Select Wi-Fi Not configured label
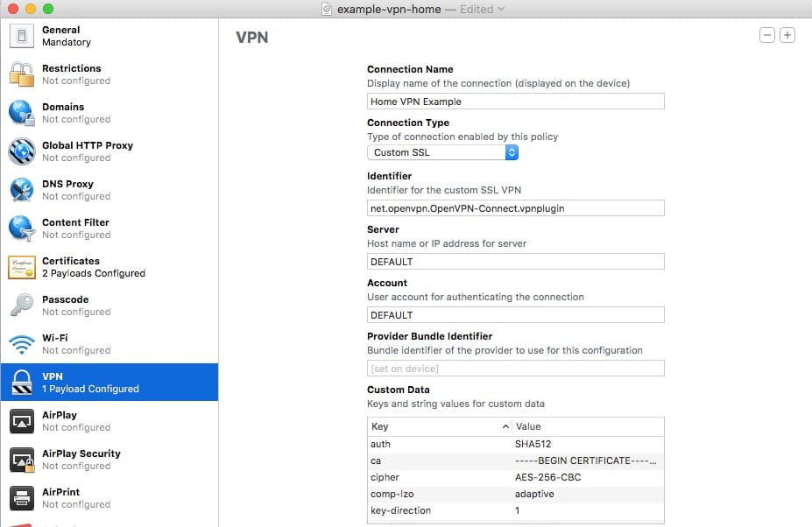This screenshot has height=527, width=812. tap(76, 344)
